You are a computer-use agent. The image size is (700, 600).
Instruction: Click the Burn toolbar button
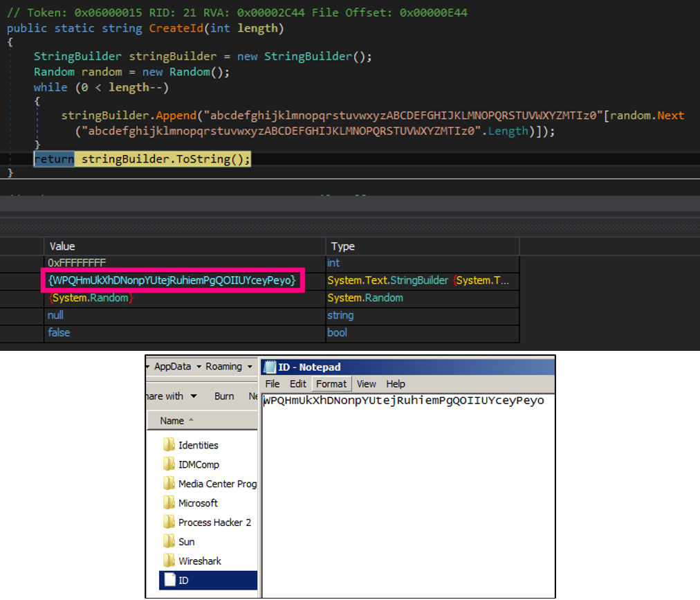(224, 397)
